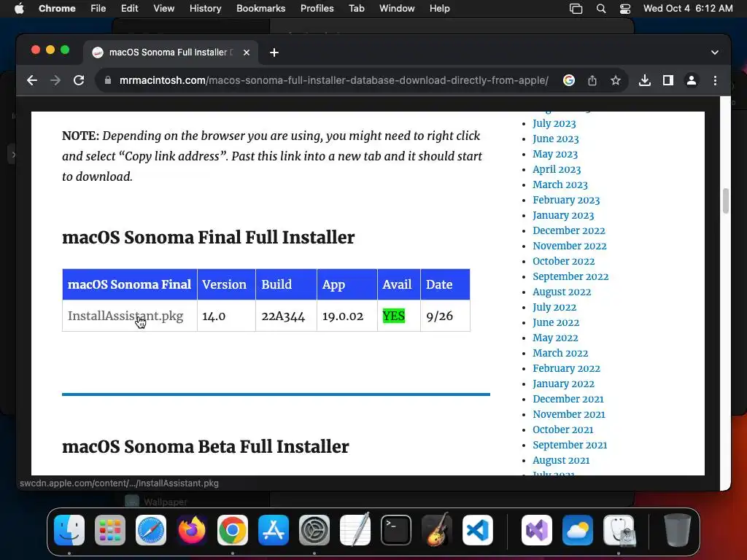The width and height of the screenshot is (747, 560).
Task: Open Safari from the Dock
Action: coord(151,530)
